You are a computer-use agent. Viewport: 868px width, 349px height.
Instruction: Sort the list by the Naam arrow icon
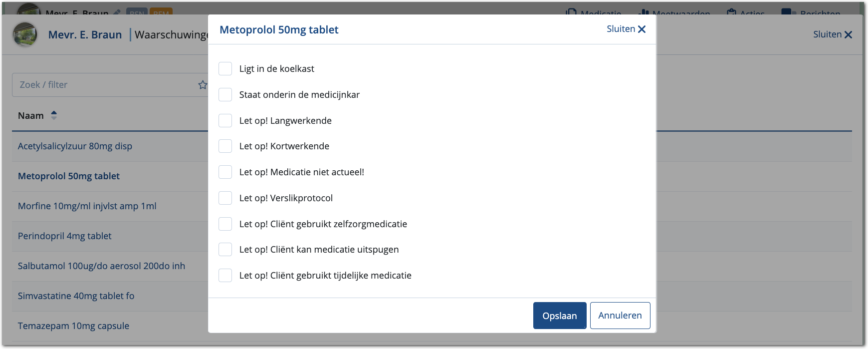coord(54,115)
